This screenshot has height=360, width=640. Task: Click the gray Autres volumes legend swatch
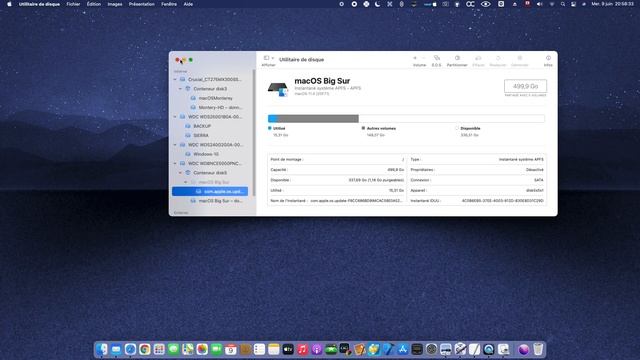click(x=363, y=128)
